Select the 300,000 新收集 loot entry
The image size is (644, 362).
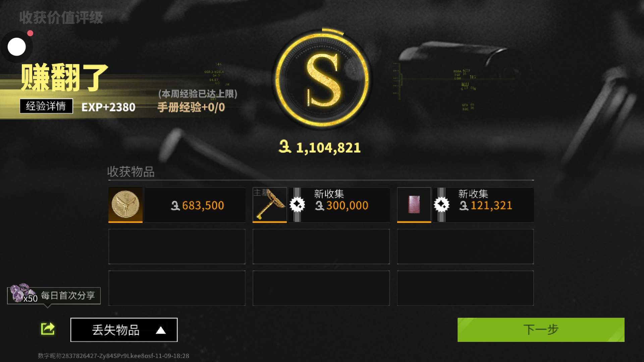tap(321, 205)
